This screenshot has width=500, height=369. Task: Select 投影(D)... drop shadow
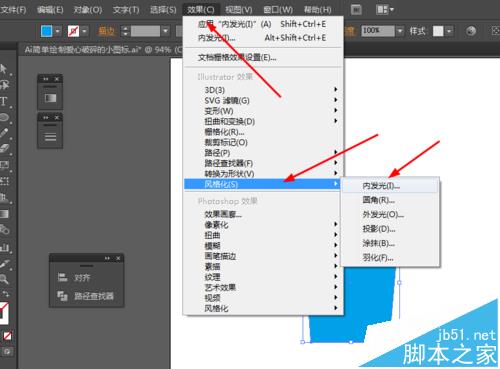(390, 229)
